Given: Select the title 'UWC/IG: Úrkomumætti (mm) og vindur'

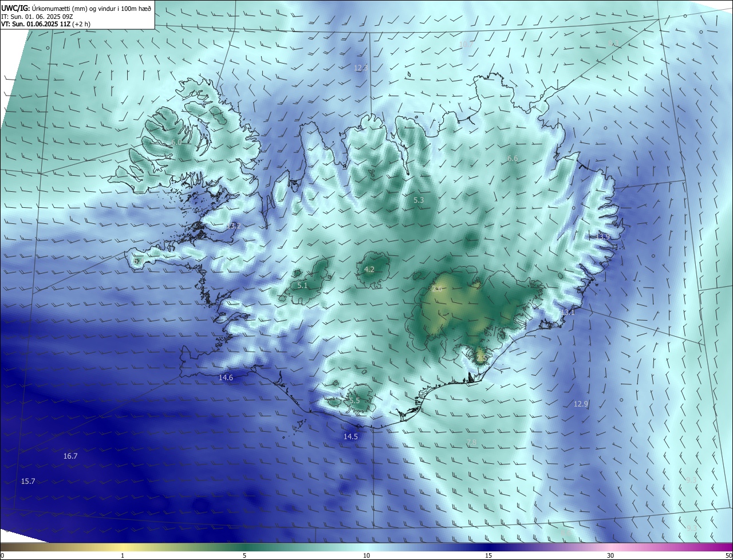Looking at the screenshot, I should point(76,7).
